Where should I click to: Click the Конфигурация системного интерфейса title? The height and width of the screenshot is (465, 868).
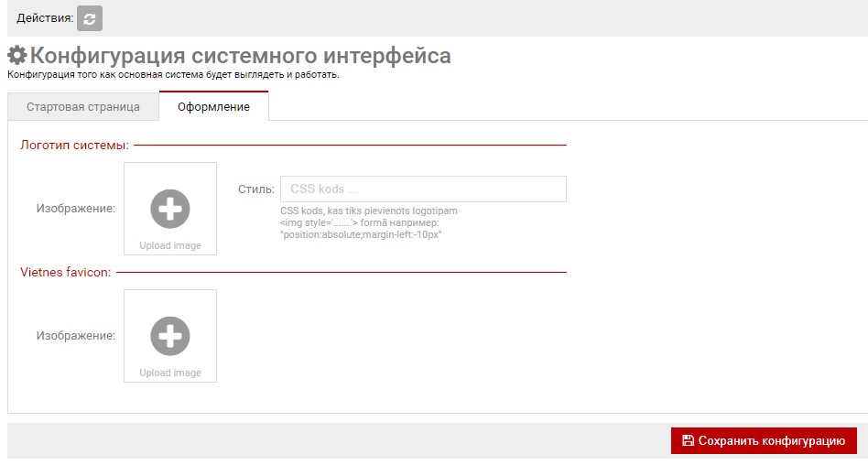(240, 56)
